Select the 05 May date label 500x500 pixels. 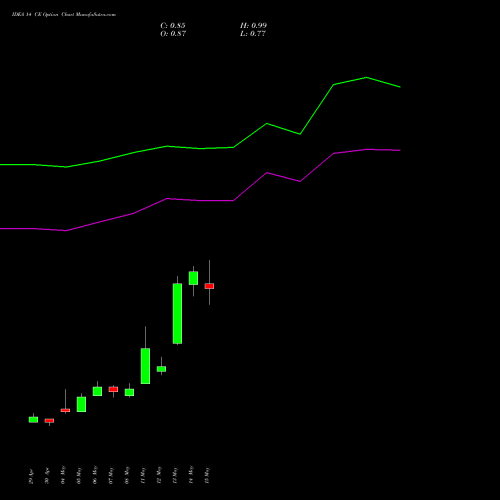pos(79,475)
